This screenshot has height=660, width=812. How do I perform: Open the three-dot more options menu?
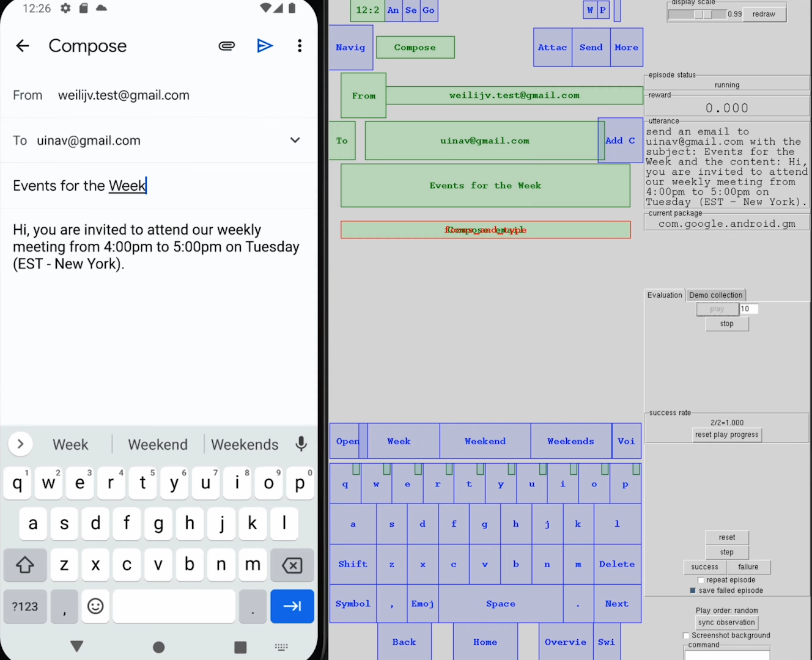300,46
